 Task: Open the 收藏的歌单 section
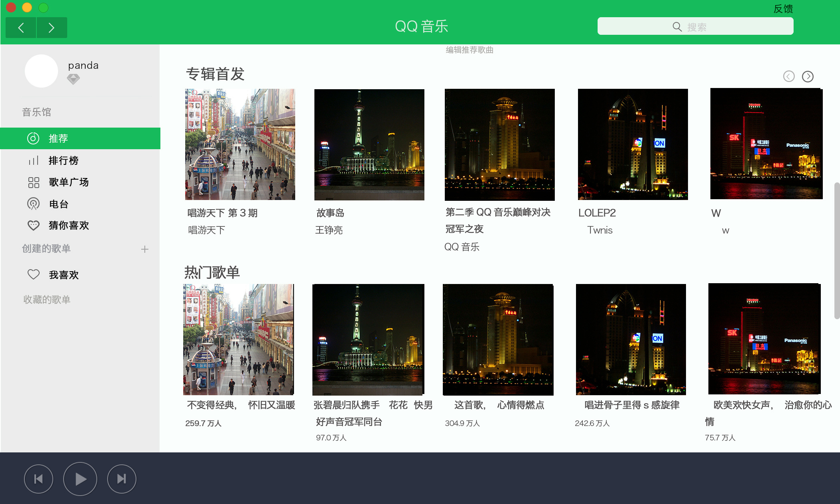pos(47,299)
